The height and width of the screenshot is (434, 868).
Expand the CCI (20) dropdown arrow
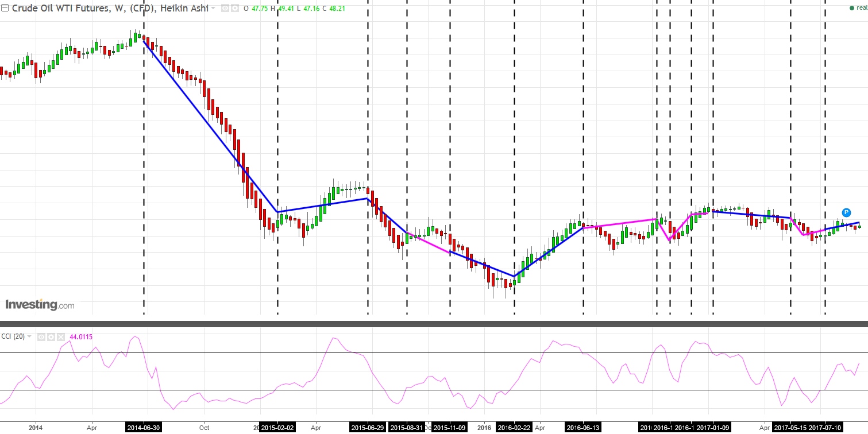pyautogui.click(x=29, y=337)
